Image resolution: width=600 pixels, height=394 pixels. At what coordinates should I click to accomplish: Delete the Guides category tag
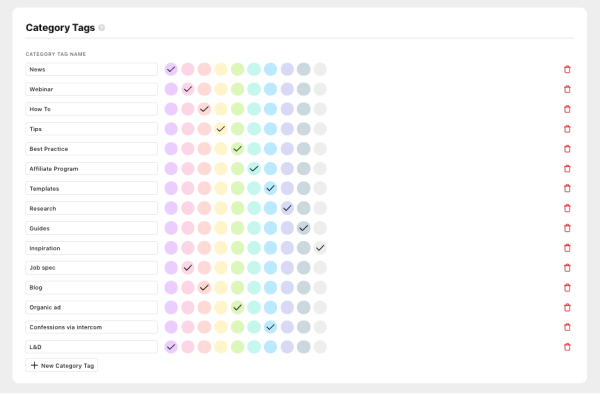[567, 228]
